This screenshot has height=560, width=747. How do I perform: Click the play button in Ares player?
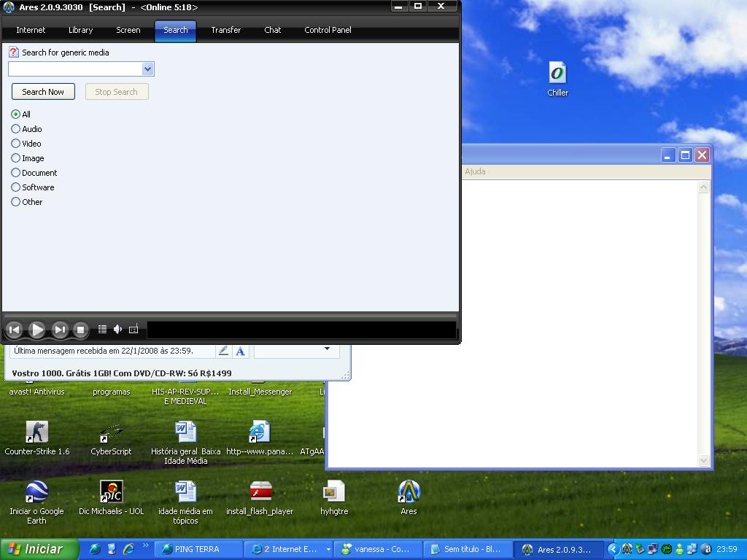pos(36,330)
